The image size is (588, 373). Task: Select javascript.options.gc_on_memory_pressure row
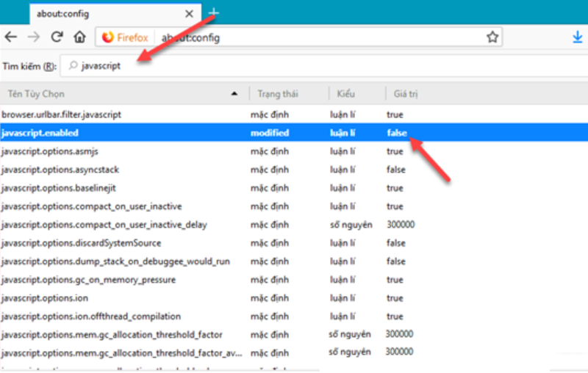pyautogui.click(x=294, y=280)
